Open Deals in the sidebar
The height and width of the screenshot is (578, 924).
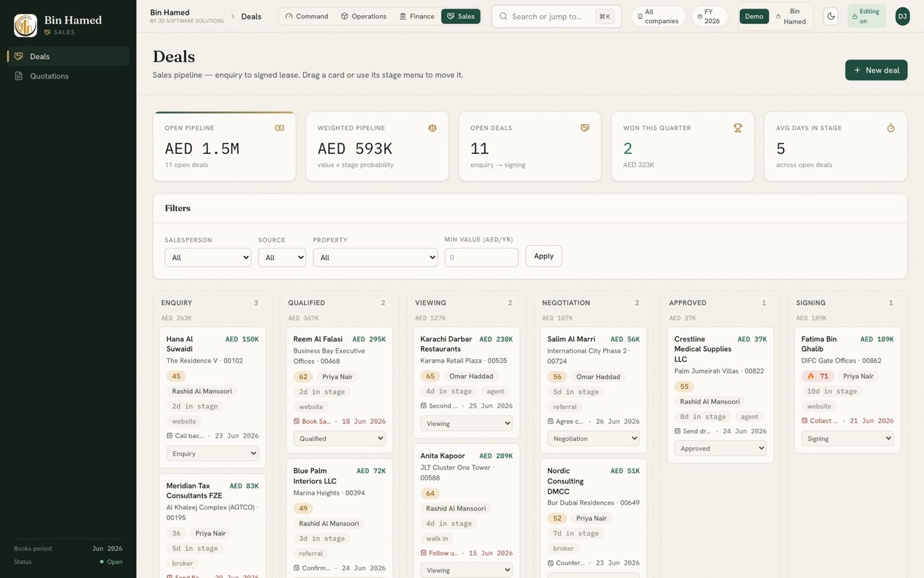point(69,56)
